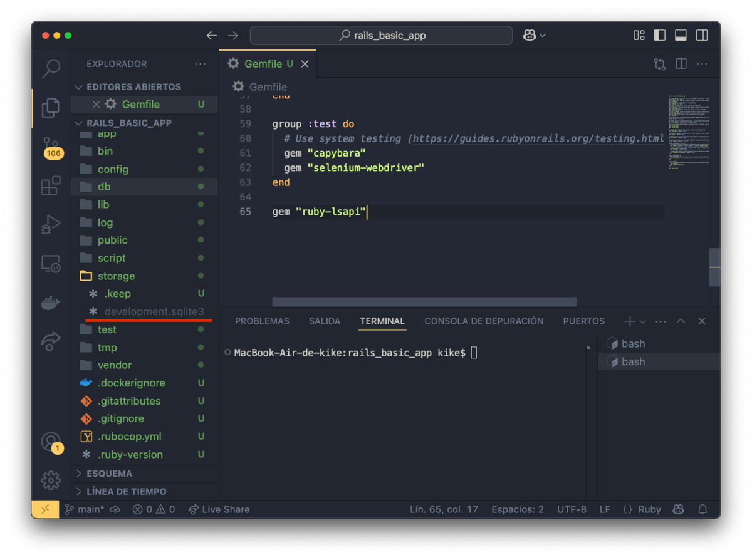Image resolution: width=752 pixels, height=560 pixels.
Task: Open the terminal launch profile dropdown
Action: tap(643, 321)
